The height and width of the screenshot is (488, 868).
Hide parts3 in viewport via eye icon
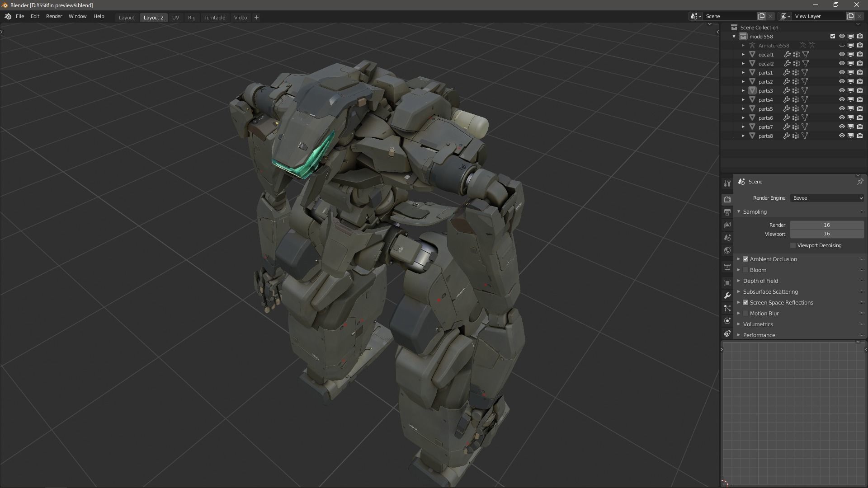[x=842, y=90]
